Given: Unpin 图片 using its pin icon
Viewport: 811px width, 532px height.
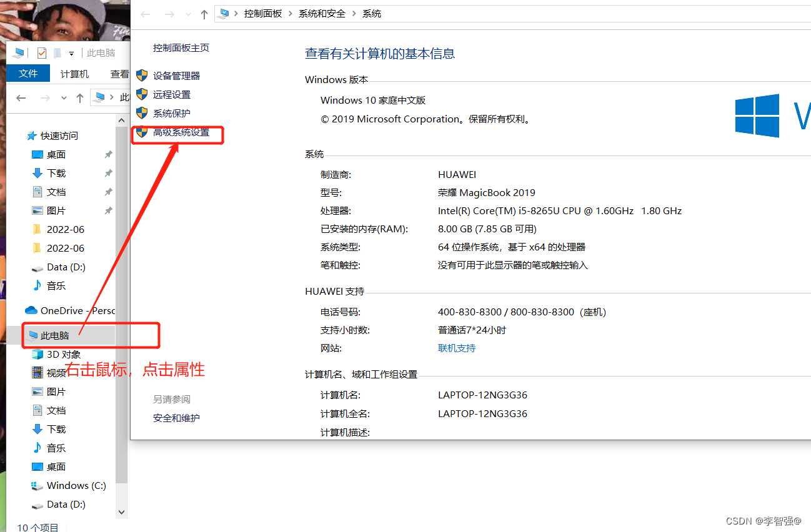Looking at the screenshot, I should pos(108,210).
